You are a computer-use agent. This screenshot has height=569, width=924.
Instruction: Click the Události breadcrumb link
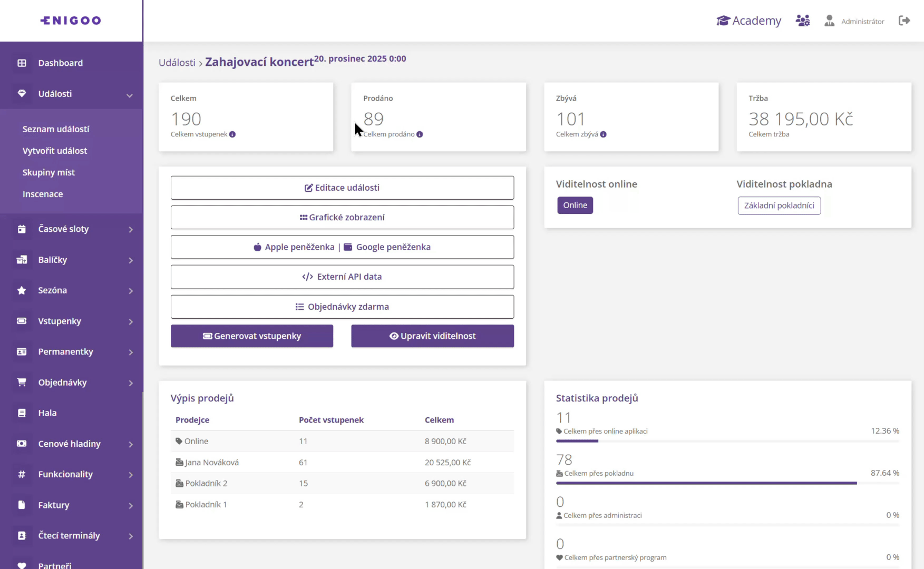pyautogui.click(x=177, y=63)
